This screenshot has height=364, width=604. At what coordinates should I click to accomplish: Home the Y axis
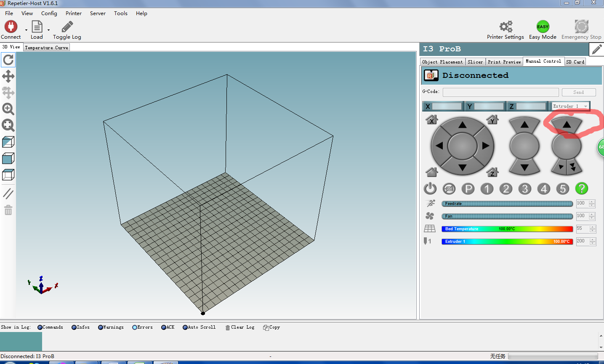point(492,120)
